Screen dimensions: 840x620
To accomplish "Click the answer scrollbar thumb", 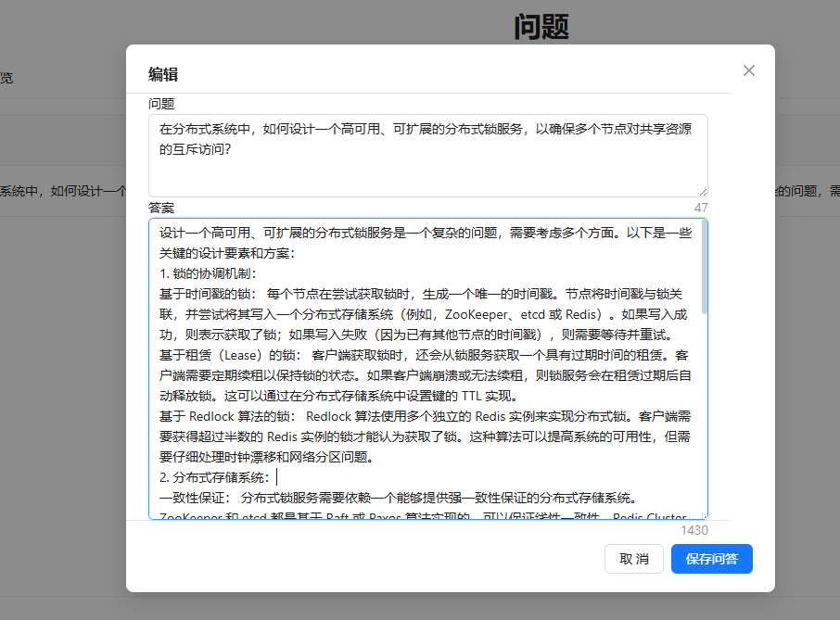I will (x=704, y=269).
